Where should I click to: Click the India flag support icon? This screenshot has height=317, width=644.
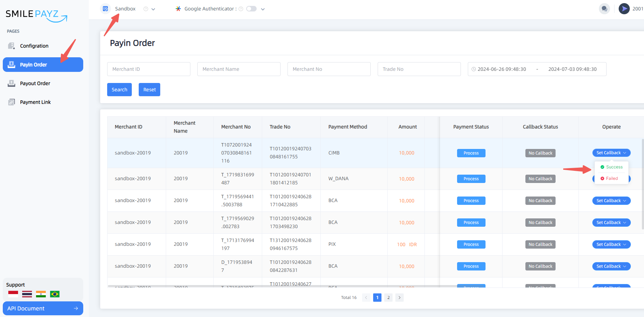41,294
